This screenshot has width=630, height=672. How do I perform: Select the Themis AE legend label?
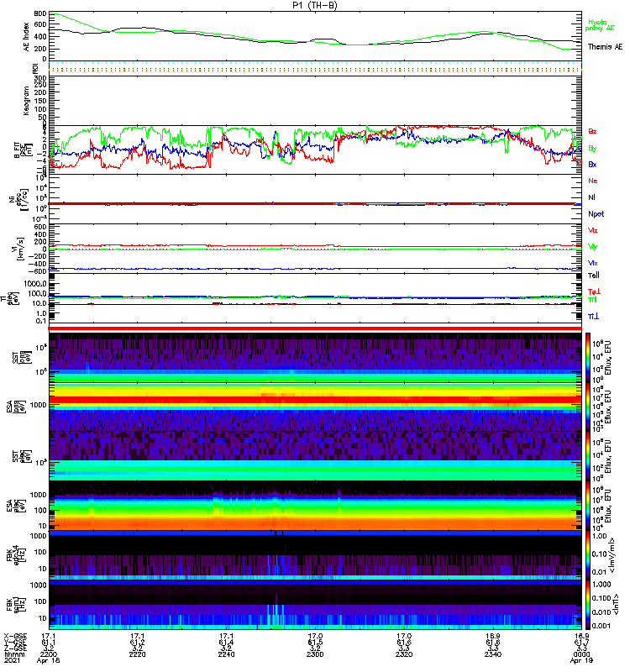pyautogui.click(x=605, y=47)
